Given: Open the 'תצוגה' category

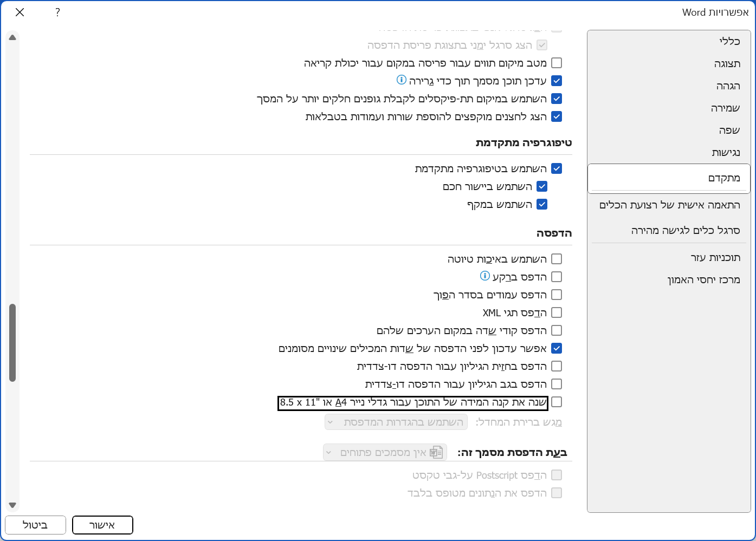Looking at the screenshot, I should [x=727, y=64].
